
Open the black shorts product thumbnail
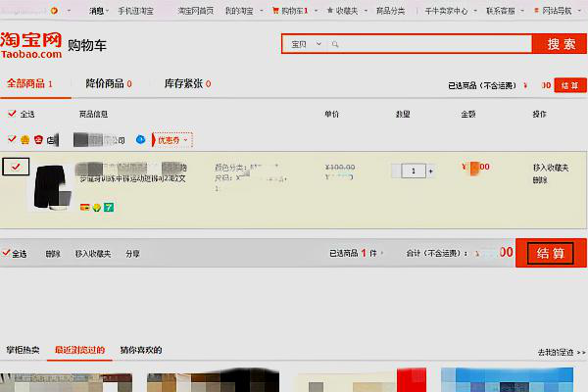click(x=51, y=187)
